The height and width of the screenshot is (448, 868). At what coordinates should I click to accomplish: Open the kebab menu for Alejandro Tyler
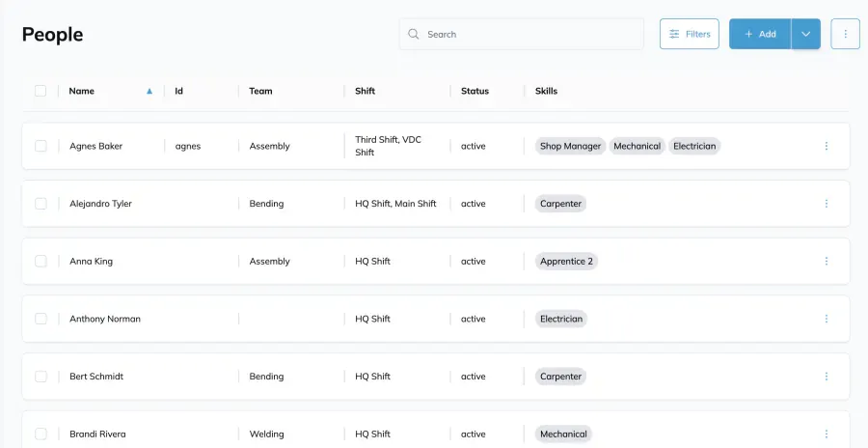tap(826, 204)
